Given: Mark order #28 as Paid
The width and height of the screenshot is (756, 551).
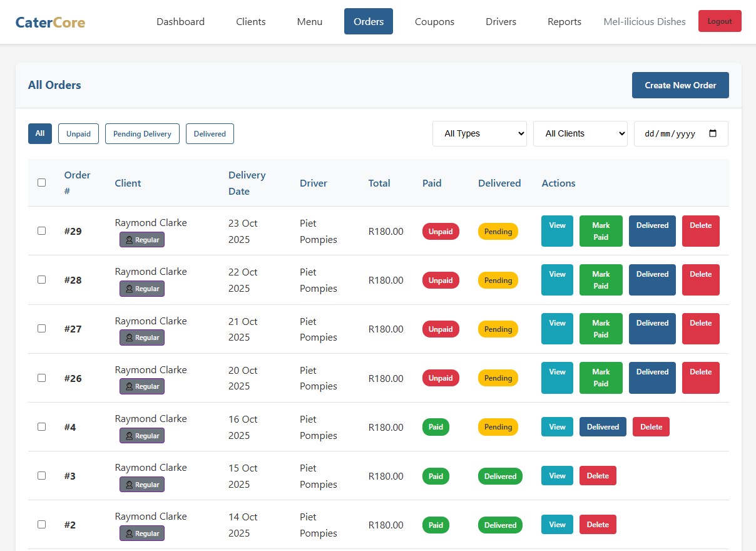Looking at the screenshot, I should 600,280.
